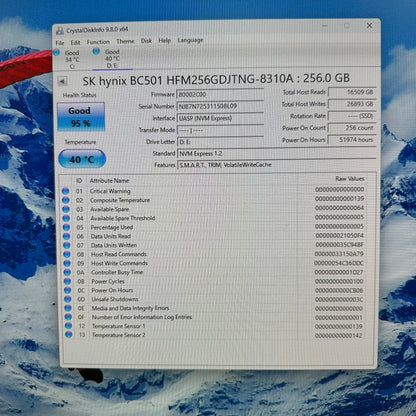
Task: Click the ID column header
Action: [79, 181]
